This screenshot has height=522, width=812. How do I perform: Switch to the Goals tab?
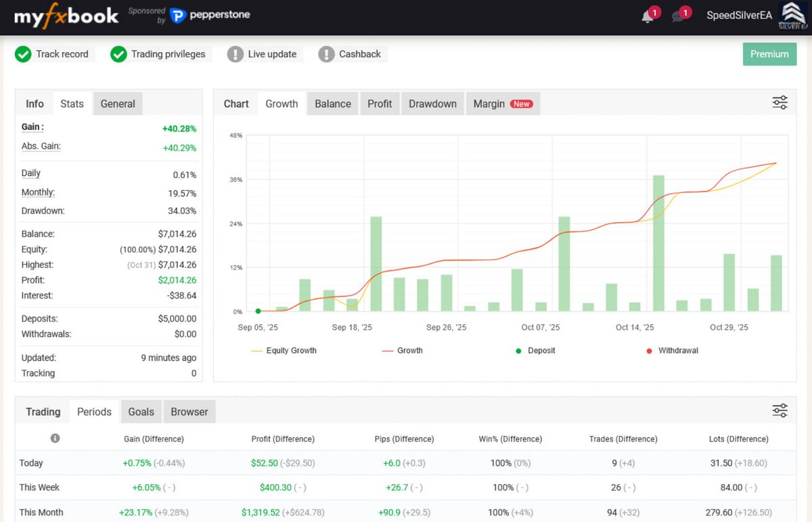tap(141, 412)
